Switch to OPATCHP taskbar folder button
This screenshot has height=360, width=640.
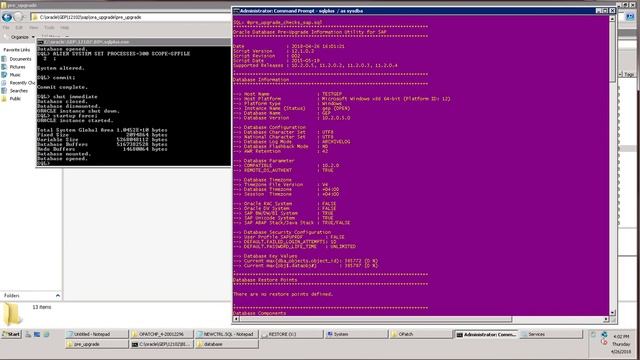click(161, 334)
